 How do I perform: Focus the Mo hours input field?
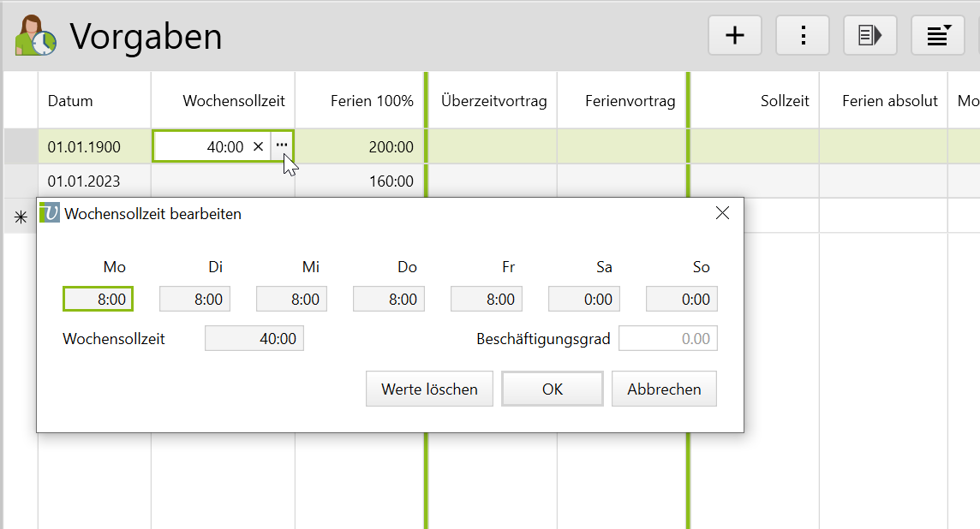99,299
